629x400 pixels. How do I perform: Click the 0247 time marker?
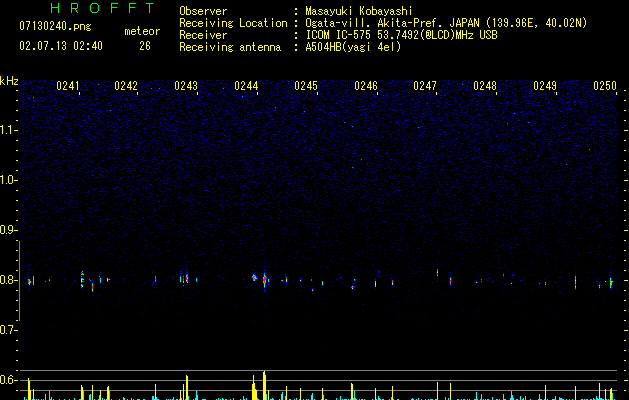(425, 86)
